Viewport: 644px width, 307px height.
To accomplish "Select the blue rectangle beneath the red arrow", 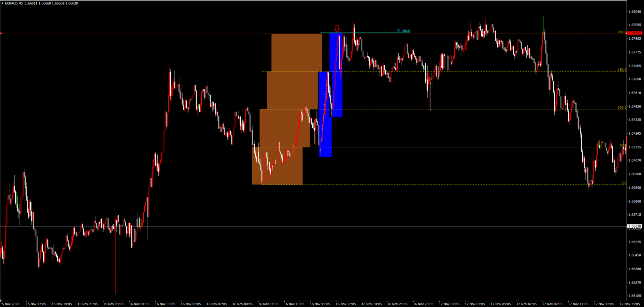I will click(336, 76).
